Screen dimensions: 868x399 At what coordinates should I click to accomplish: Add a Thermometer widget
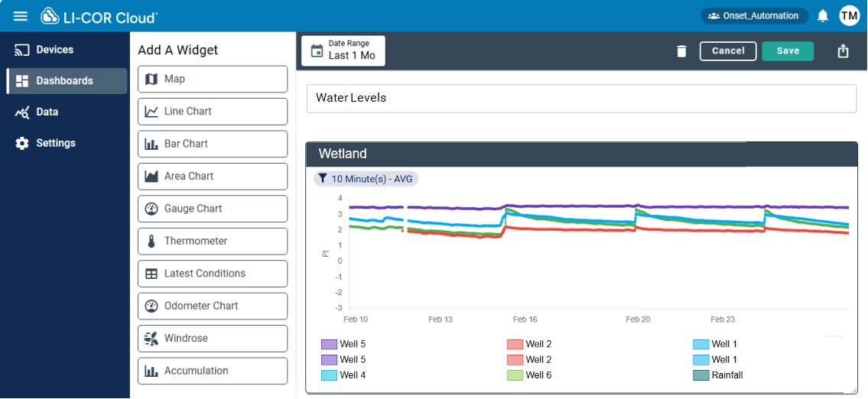coord(213,241)
